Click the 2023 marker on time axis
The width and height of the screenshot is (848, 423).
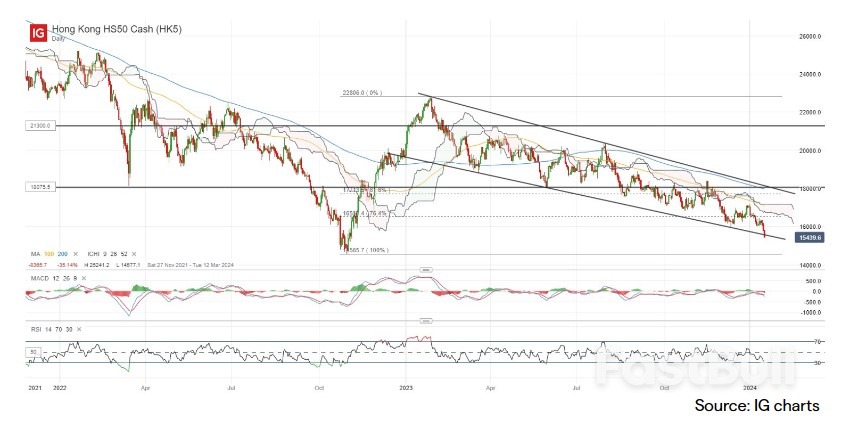click(x=406, y=384)
